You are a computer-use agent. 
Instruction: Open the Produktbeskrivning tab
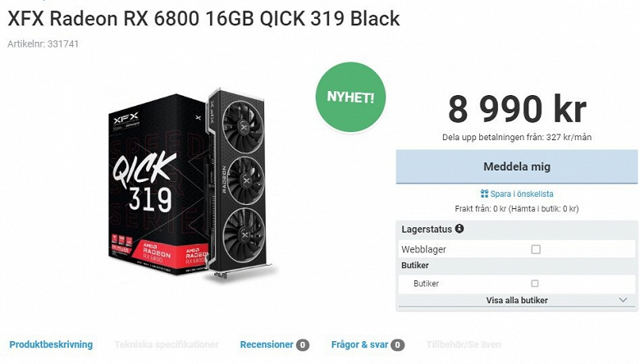point(51,344)
